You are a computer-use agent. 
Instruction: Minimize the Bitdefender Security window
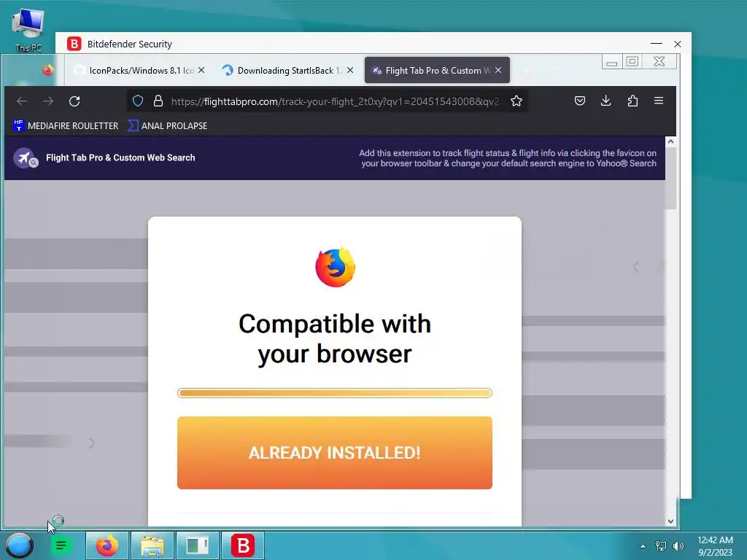(x=657, y=44)
